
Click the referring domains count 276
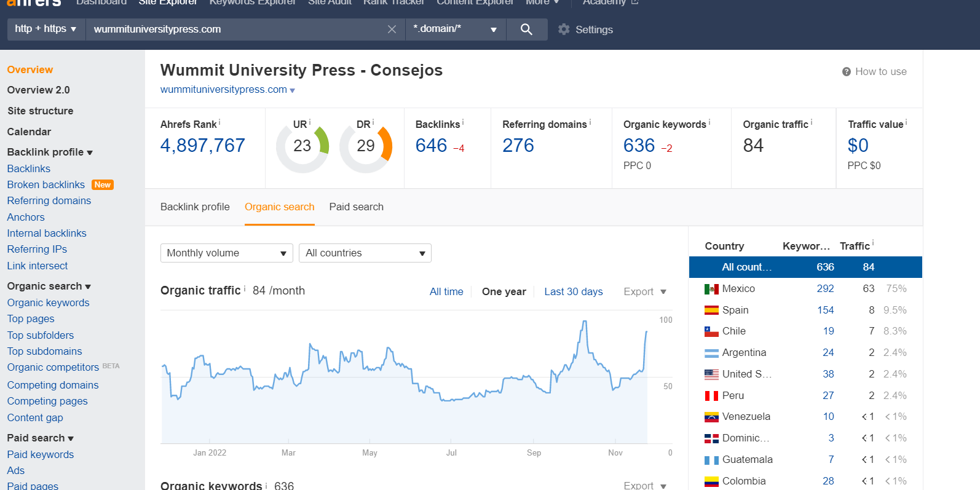coord(518,146)
